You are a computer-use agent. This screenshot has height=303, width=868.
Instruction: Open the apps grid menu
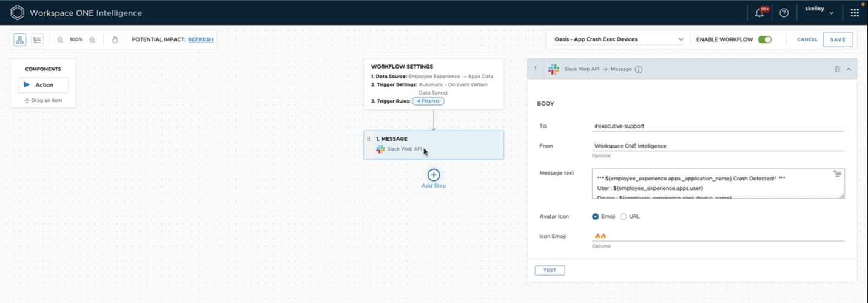pos(855,13)
